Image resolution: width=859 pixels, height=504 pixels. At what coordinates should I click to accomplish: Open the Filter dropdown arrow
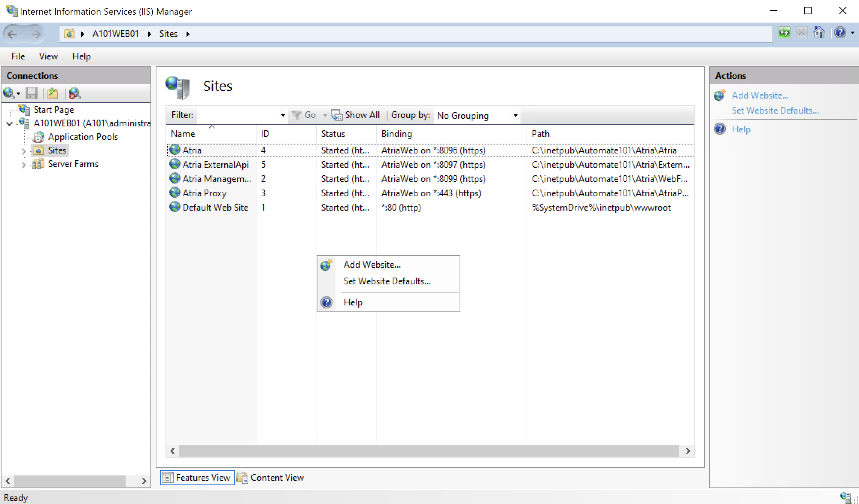(x=283, y=115)
